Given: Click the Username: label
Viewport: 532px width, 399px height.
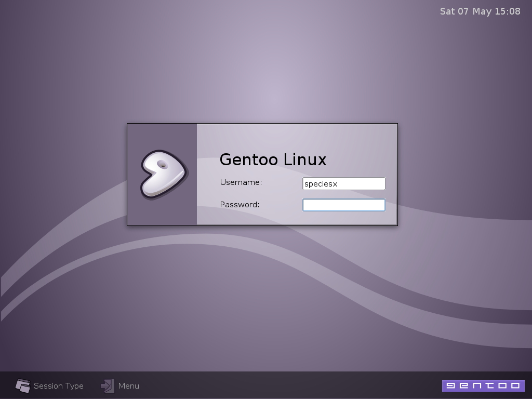Looking at the screenshot, I should point(241,182).
